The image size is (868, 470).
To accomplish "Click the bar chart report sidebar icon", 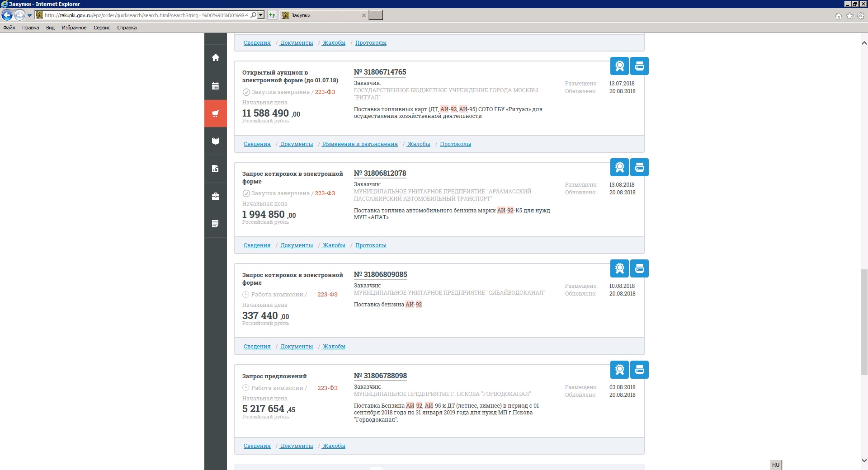I will tap(216, 169).
